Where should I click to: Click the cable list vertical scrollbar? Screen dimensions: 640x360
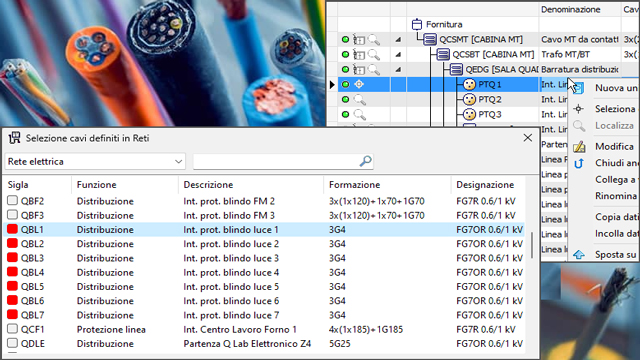pos(532,245)
